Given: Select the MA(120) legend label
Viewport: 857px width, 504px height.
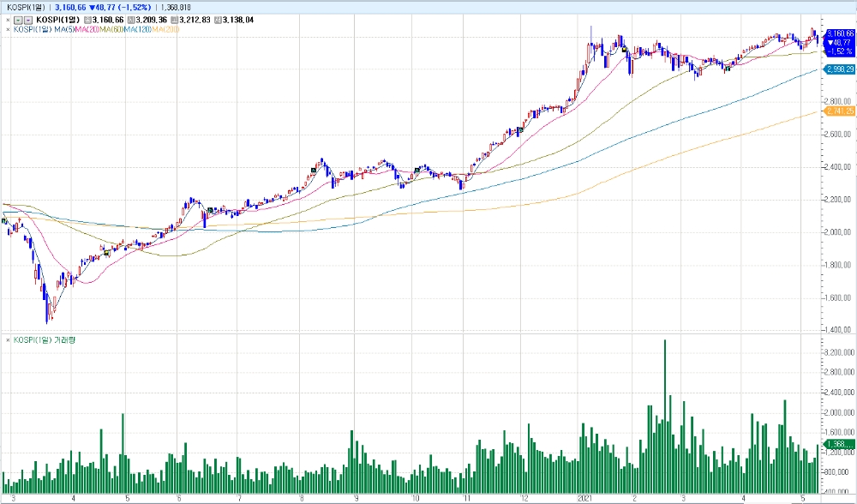Looking at the screenshot, I should (136, 29).
